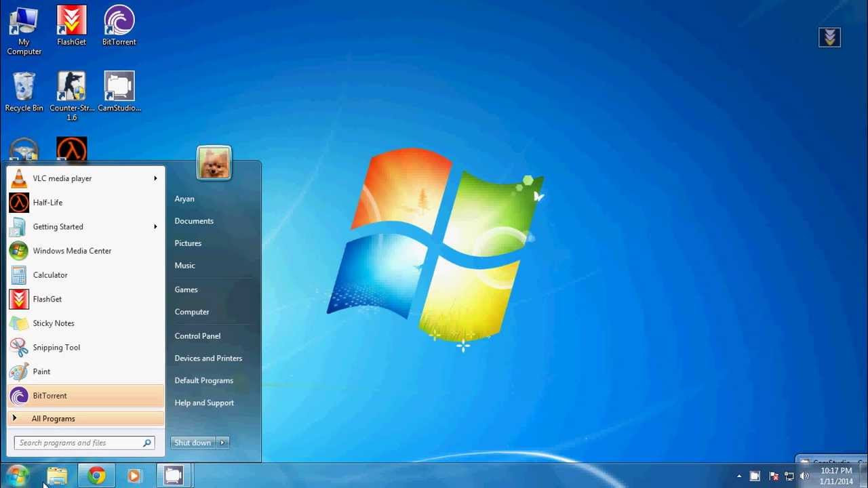Open Windows Explorer from taskbar
Screen dimensions: 868x488
tap(58, 476)
